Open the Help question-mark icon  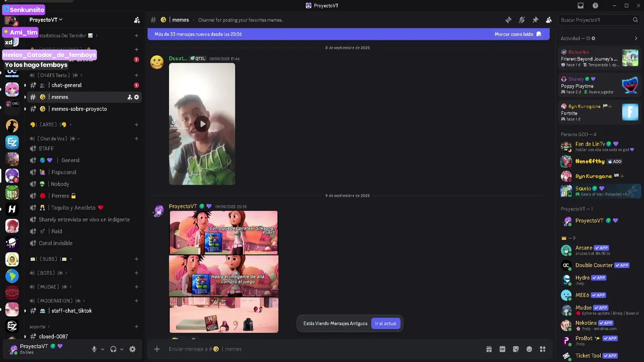(x=595, y=6)
